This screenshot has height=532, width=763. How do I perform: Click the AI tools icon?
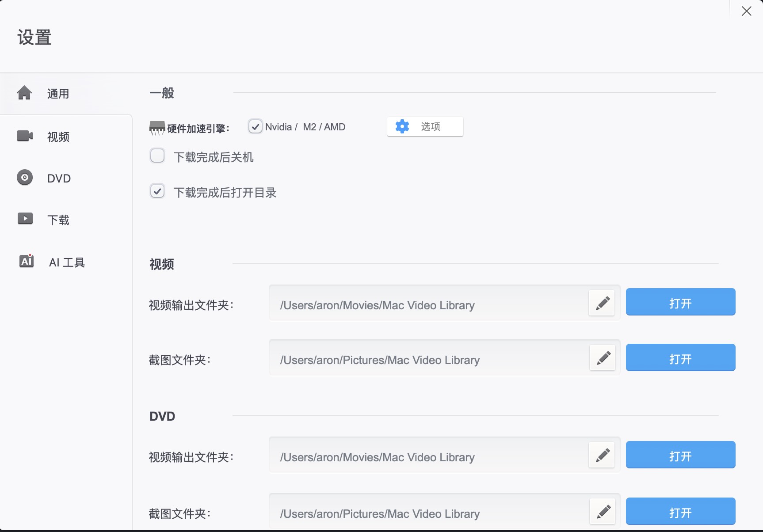pos(27,261)
